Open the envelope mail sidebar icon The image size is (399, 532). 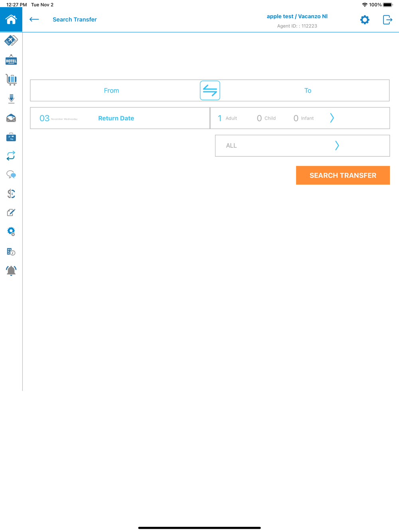(x=11, y=118)
